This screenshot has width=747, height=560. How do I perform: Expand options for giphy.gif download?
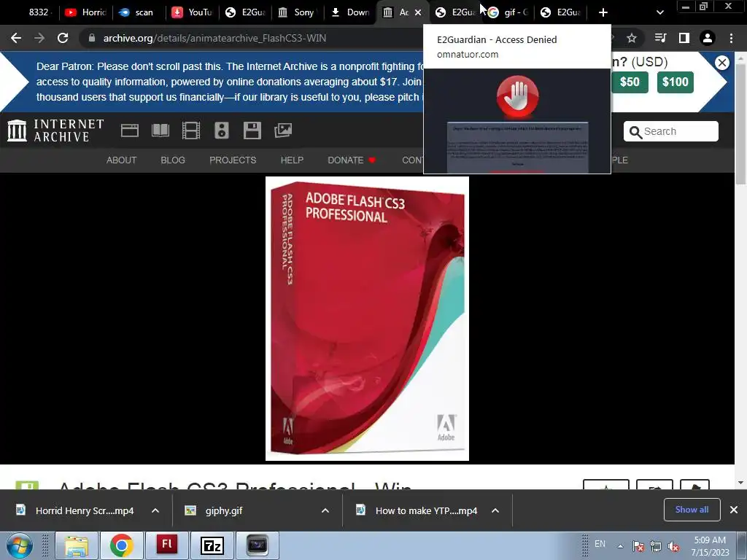coord(325,510)
